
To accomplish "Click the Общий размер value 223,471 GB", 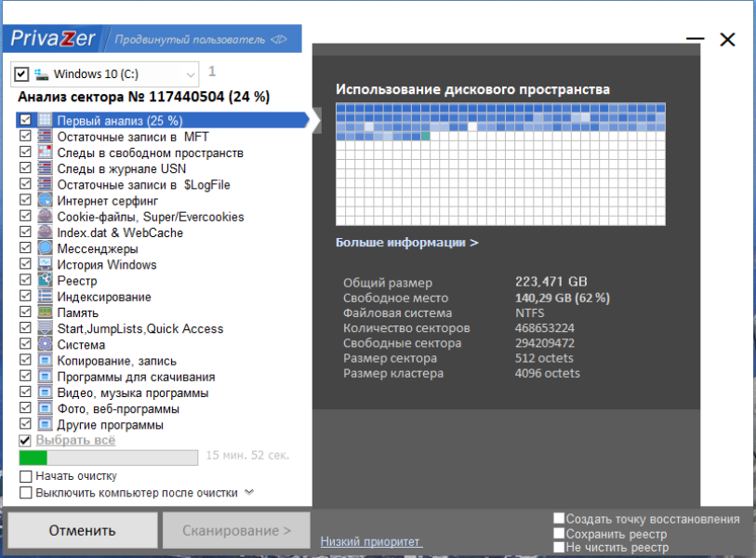I will tap(551, 282).
